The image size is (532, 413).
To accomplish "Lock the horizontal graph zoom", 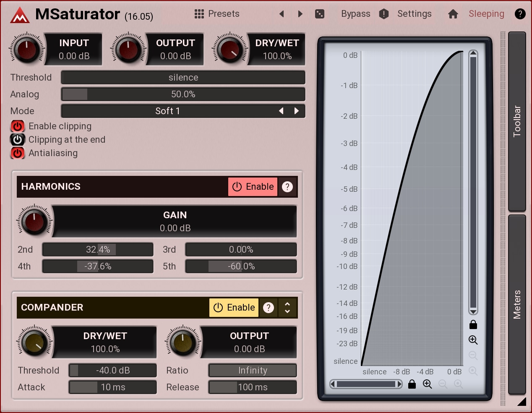I will (x=412, y=384).
